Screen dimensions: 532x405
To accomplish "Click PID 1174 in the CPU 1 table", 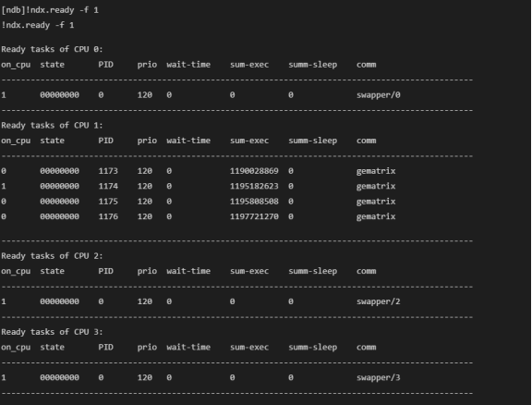I will click(108, 186).
